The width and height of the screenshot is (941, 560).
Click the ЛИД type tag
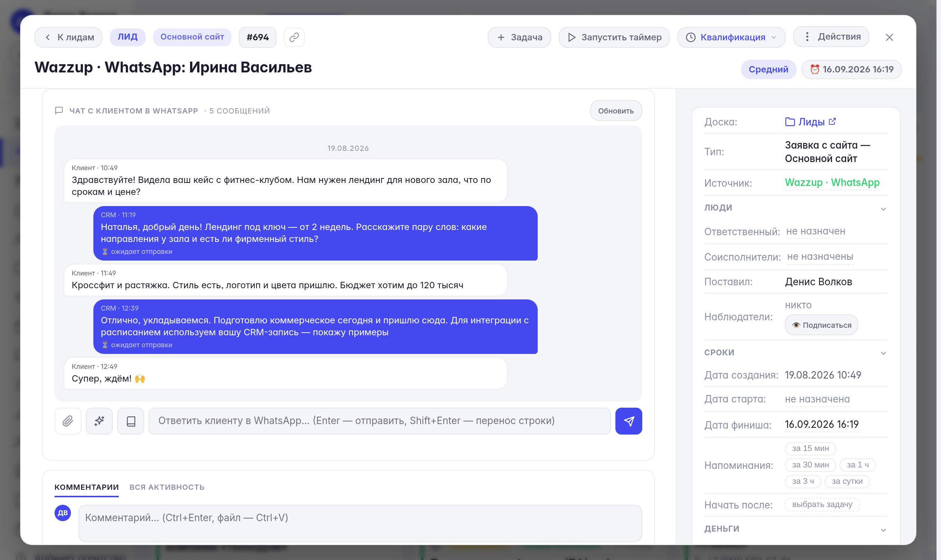coord(128,37)
